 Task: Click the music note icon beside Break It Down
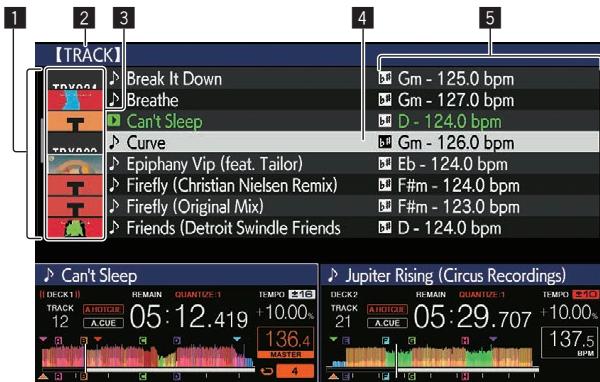[114, 78]
